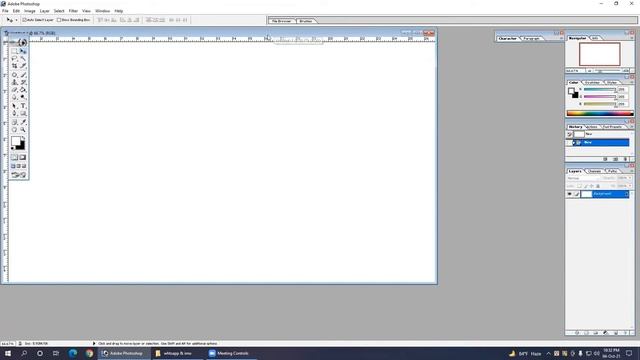Viewport: 640px width, 360px height.
Task: Open the Meeting Controls taskbar button
Action: click(x=230, y=353)
